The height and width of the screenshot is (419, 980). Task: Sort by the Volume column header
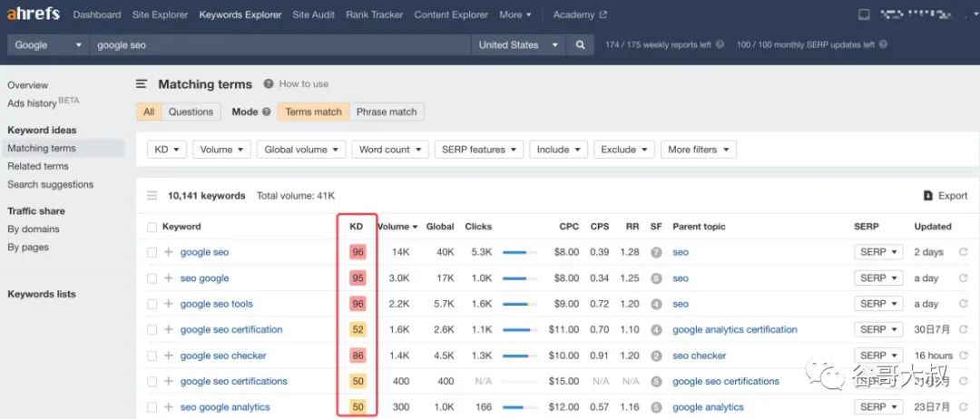coord(397,227)
